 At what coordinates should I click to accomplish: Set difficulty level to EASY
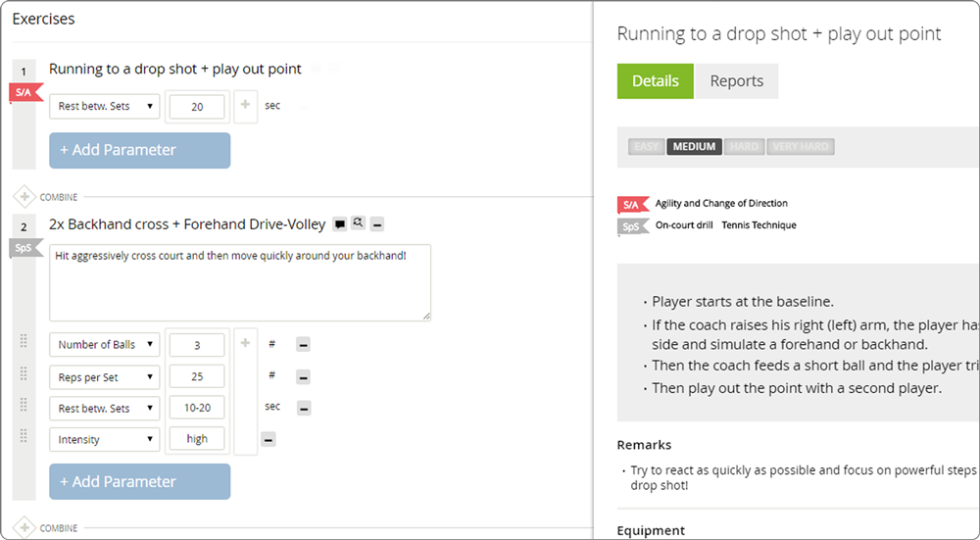pos(646,147)
